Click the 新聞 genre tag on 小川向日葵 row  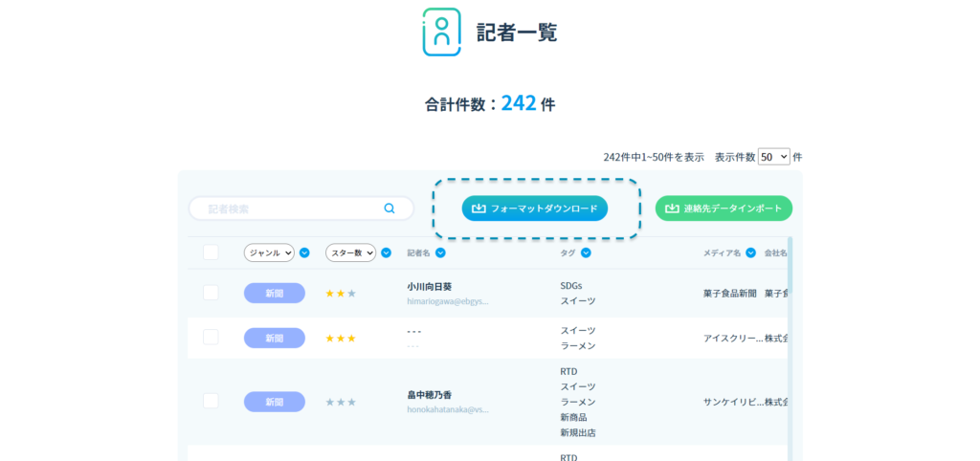coord(274,294)
